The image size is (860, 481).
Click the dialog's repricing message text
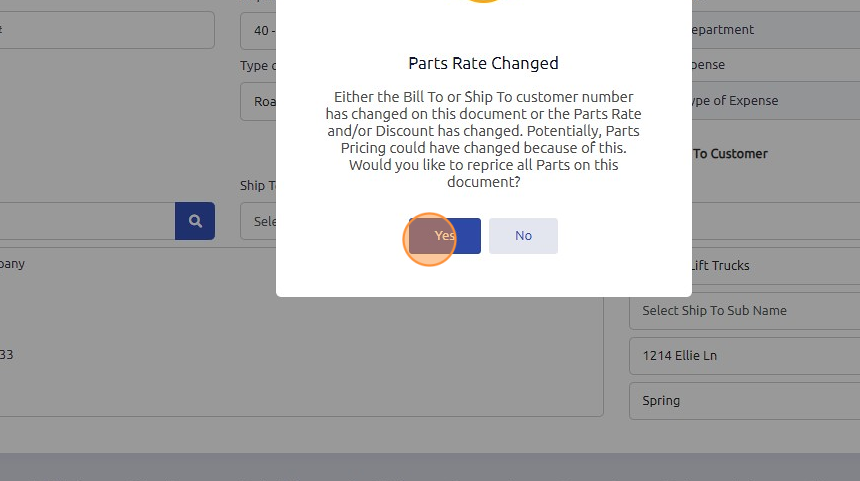(483, 139)
